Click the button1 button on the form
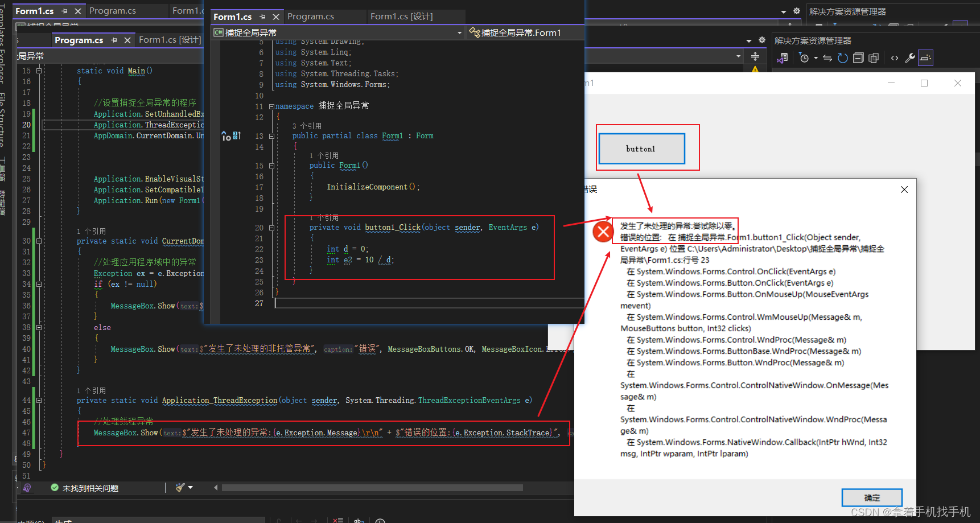 641,149
